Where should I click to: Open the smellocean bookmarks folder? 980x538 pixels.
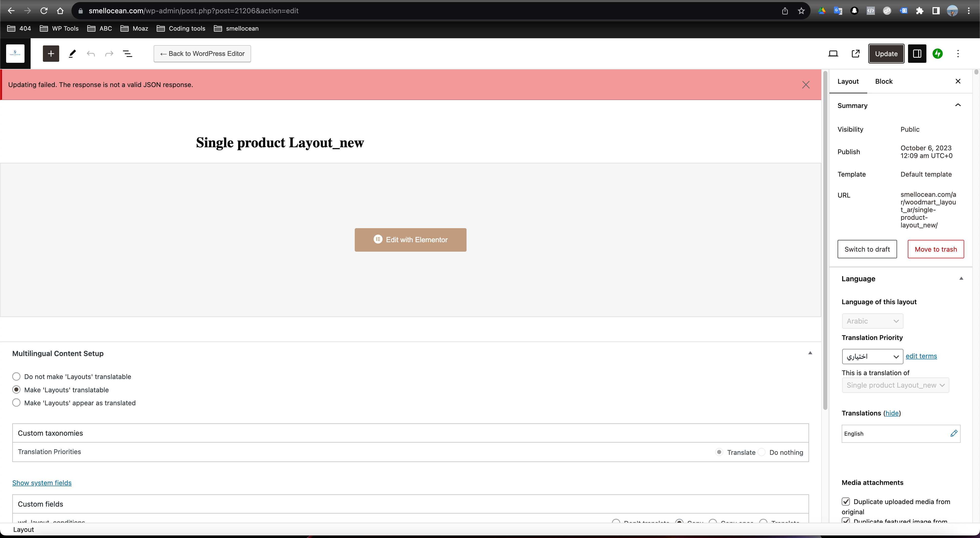pos(236,29)
